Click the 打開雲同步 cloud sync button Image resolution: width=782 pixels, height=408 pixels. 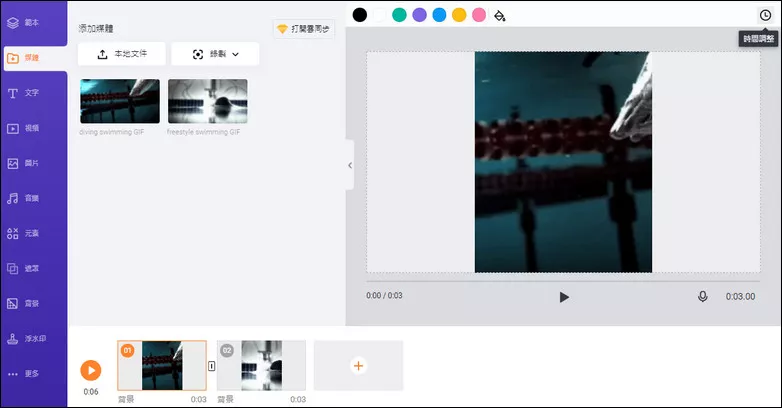tap(304, 29)
